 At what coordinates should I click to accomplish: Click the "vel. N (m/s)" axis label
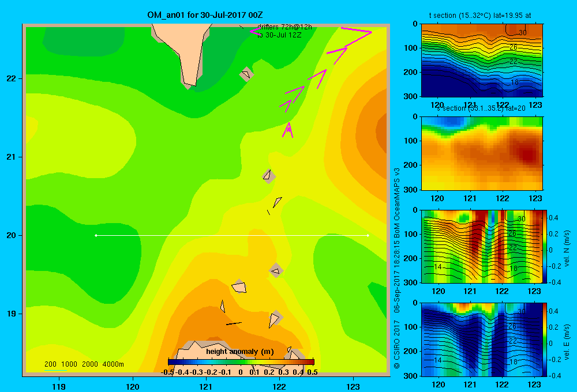point(567,248)
